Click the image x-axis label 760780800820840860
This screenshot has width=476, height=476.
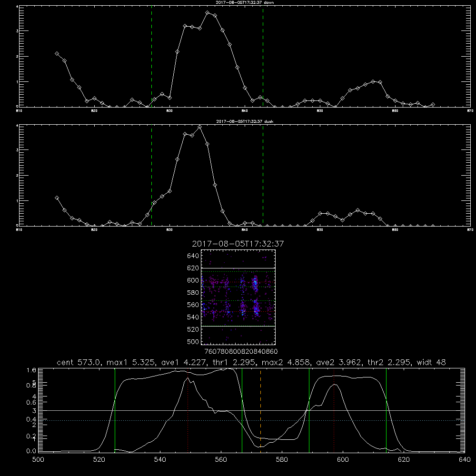(241, 351)
